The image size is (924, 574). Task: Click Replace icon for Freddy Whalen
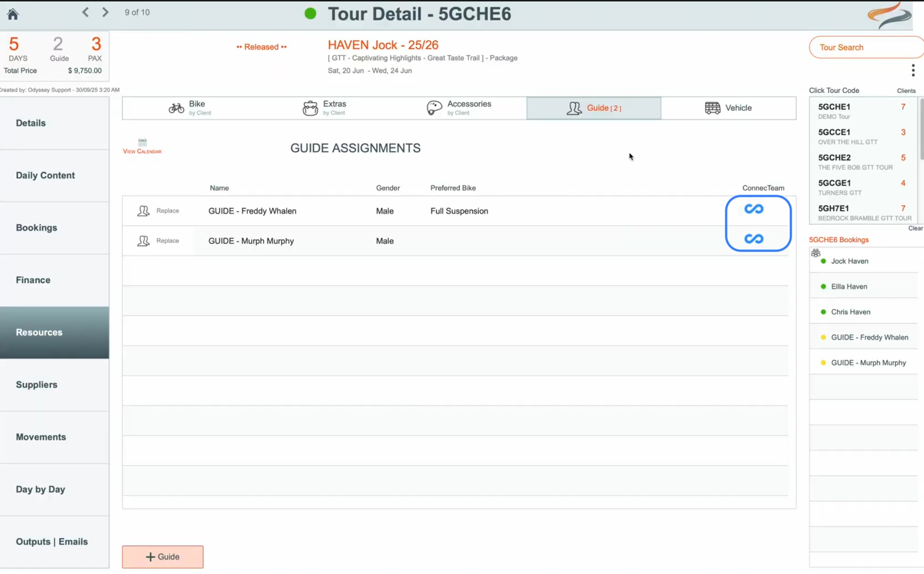tap(143, 211)
